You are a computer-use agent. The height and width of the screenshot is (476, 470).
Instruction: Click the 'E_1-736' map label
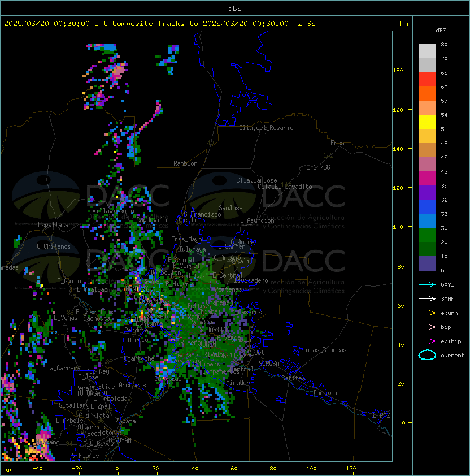pyautogui.click(x=318, y=167)
